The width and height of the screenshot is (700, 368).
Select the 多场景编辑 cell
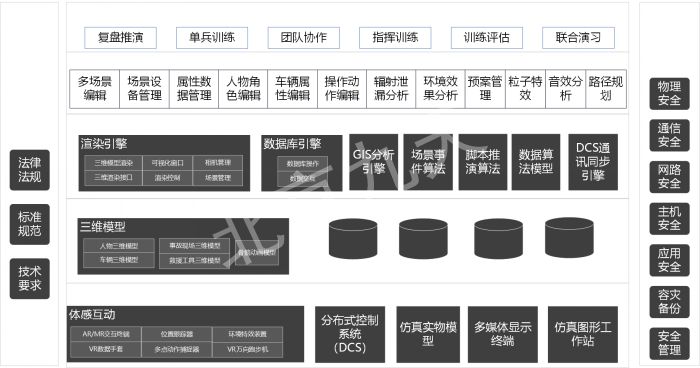tap(95, 88)
